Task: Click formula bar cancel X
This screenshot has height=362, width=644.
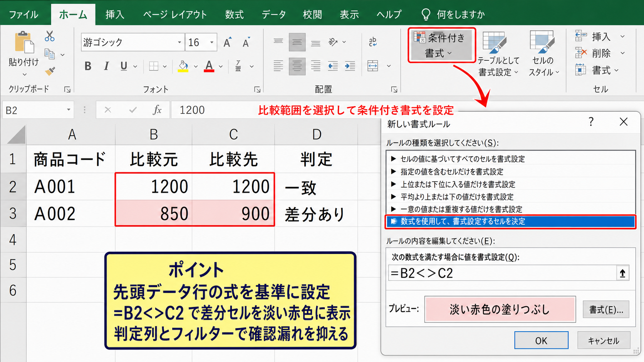Action: coord(108,110)
